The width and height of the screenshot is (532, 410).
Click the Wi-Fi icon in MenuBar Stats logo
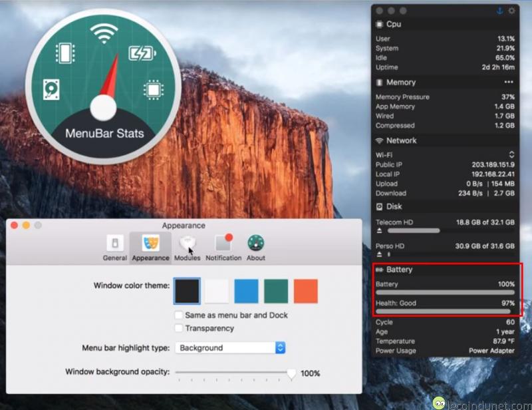point(104,33)
